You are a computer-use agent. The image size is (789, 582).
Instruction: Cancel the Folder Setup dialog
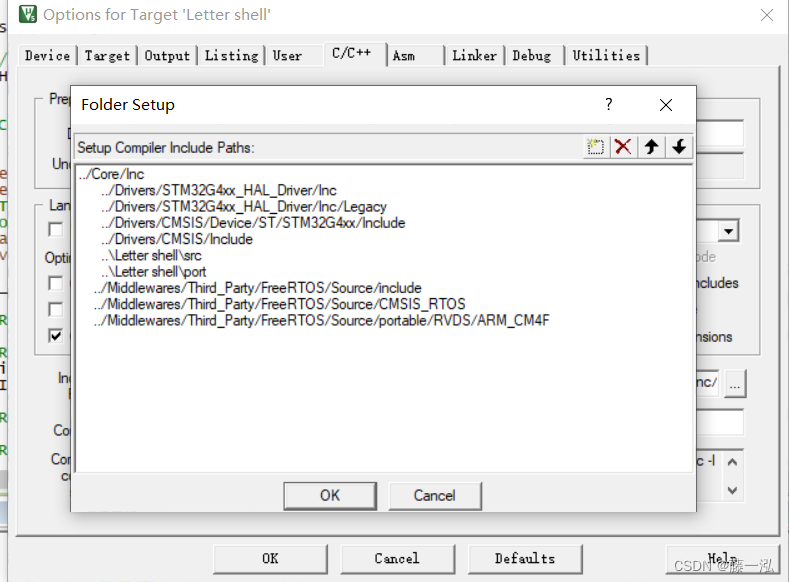pos(435,495)
